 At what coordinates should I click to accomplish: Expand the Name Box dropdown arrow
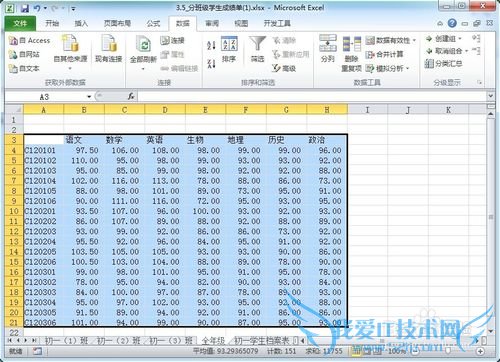tap(89, 97)
